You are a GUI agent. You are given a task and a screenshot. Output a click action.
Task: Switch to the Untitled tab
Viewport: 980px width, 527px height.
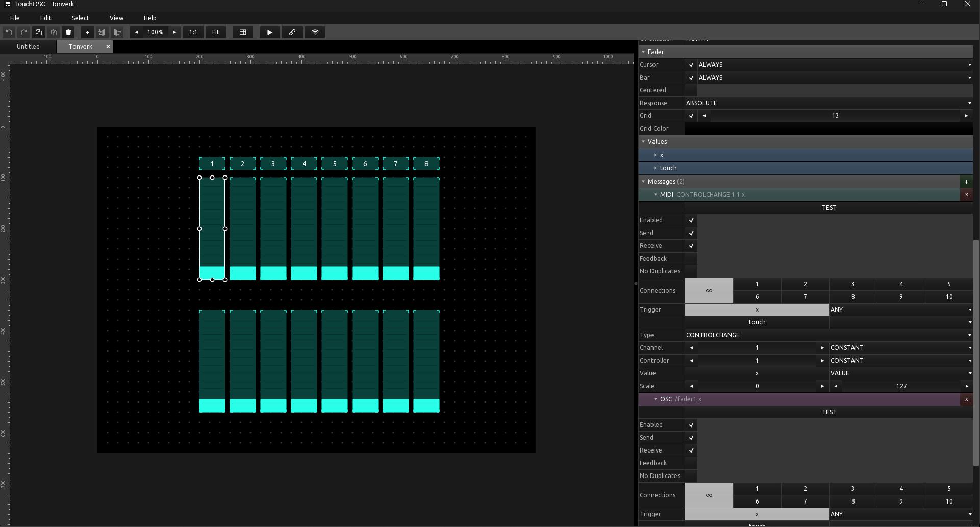[x=28, y=46]
